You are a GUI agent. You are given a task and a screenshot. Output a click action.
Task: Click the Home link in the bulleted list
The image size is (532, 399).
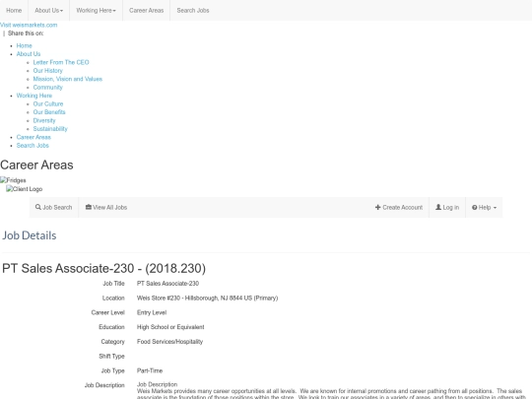[x=24, y=45]
